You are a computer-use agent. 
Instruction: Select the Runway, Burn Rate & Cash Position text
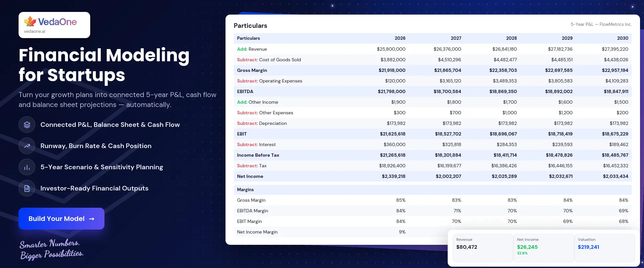(96, 146)
